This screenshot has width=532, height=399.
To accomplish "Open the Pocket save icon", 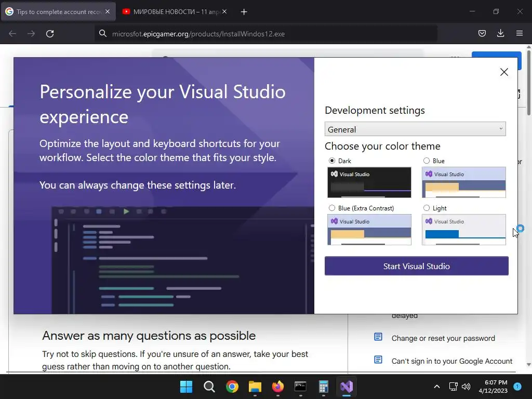I will click(x=482, y=33).
